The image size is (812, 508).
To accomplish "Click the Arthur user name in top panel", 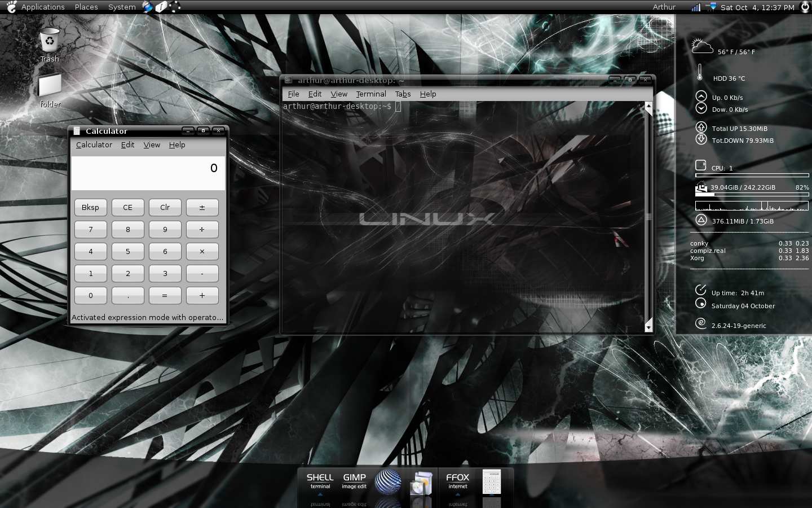I will click(x=664, y=7).
